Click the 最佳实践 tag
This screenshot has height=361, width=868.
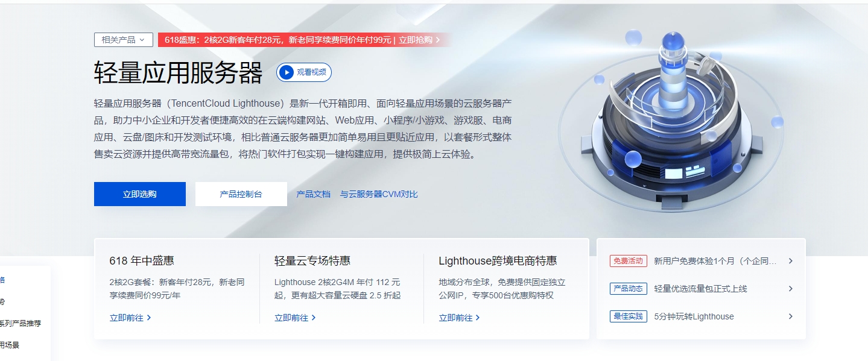629,316
